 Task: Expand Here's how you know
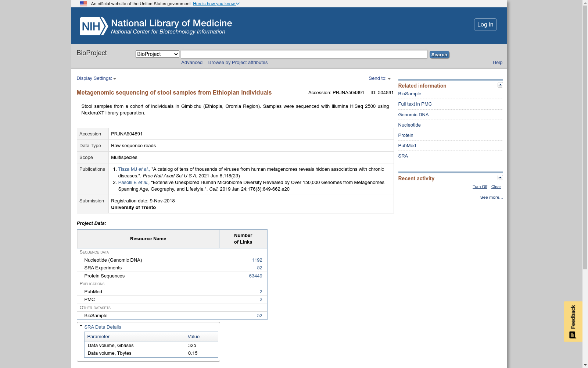click(216, 4)
